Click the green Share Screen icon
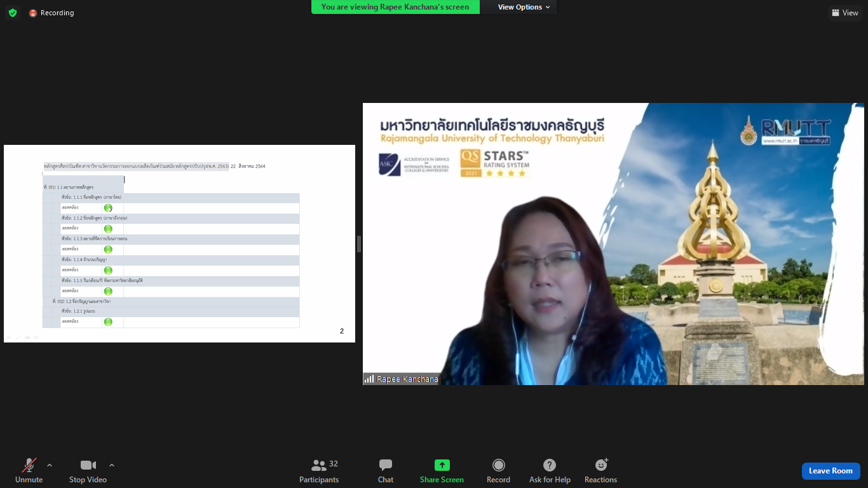Image resolution: width=868 pixels, height=488 pixels. pyautogui.click(x=442, y=465)
